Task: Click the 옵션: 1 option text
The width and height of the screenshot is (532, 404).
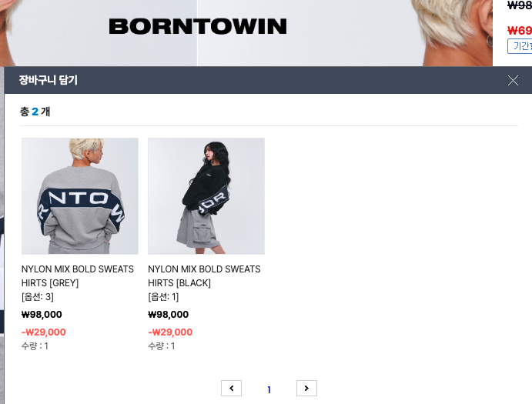Action: click(163, 297)
